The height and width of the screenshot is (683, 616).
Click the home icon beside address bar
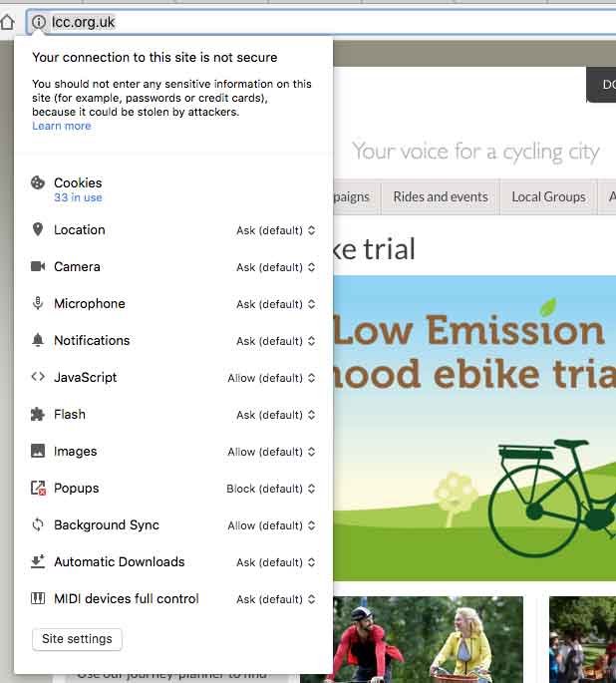coord(7,22)
